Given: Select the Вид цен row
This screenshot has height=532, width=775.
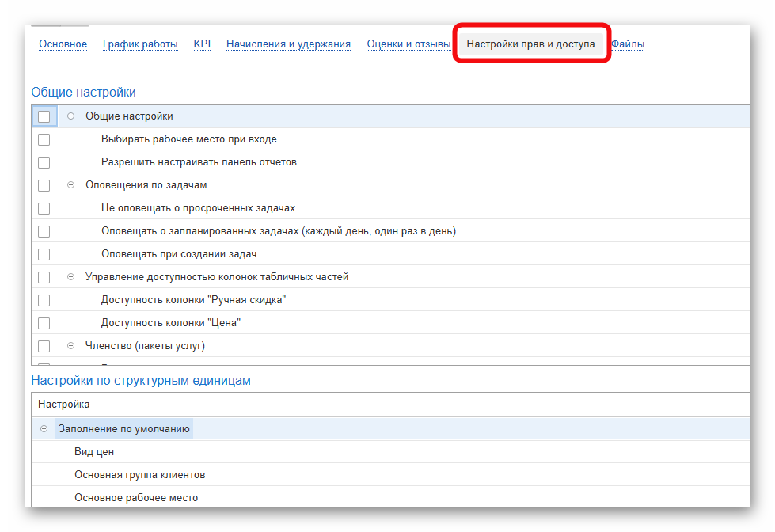Looking at the screenshot, I should point(94,452).
